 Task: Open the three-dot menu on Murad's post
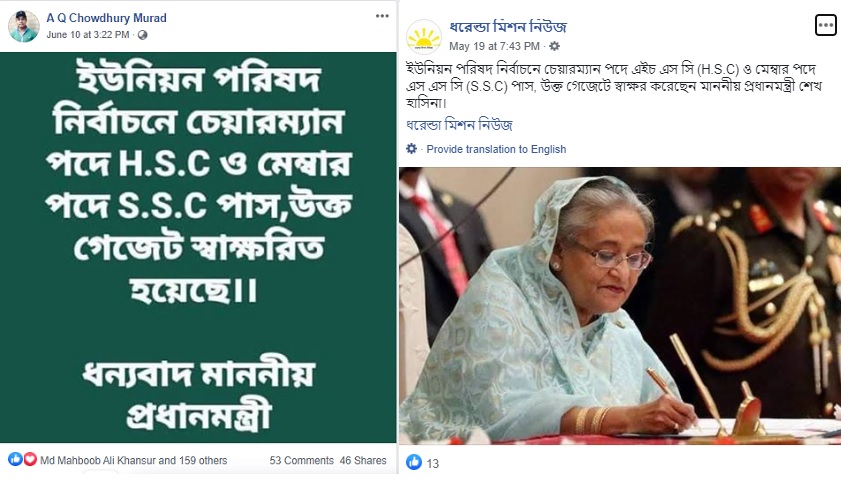(382, 16)
